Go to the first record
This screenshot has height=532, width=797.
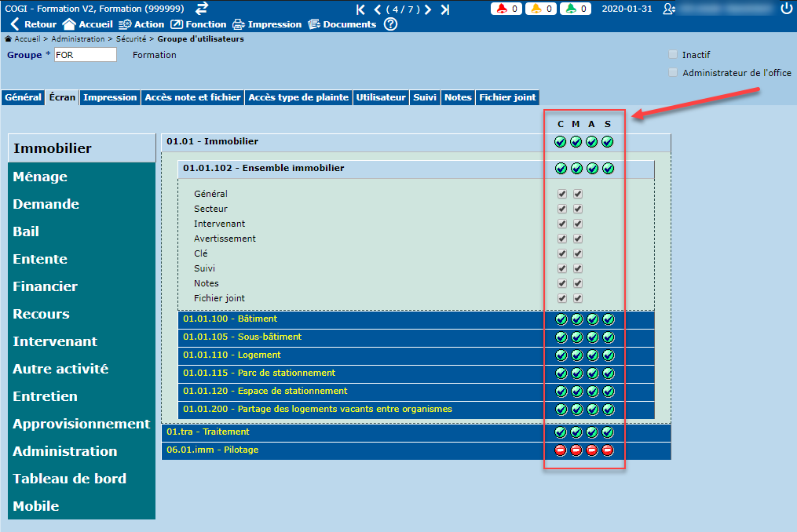(x=361, y=9)
